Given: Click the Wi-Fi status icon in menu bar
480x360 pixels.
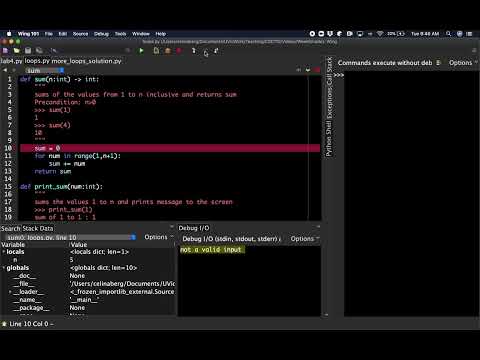Looking at the screenshot, I should (380, 34).
